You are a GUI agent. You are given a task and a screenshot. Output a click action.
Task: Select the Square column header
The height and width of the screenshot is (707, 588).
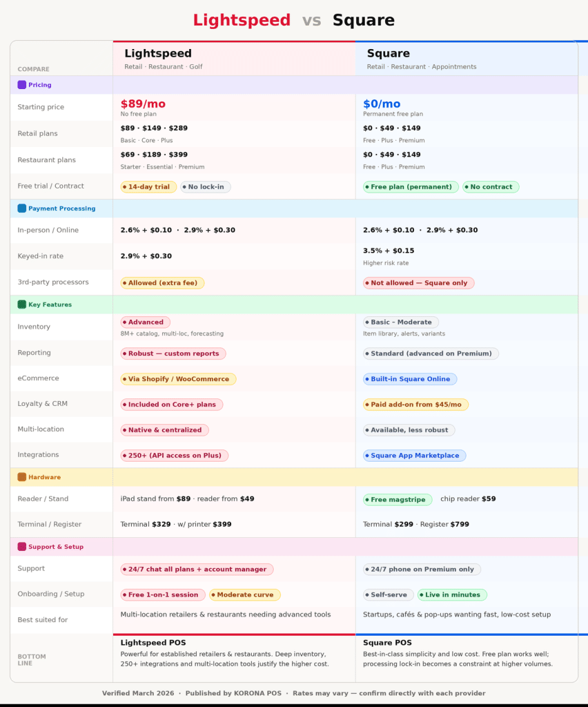point(388,54)
